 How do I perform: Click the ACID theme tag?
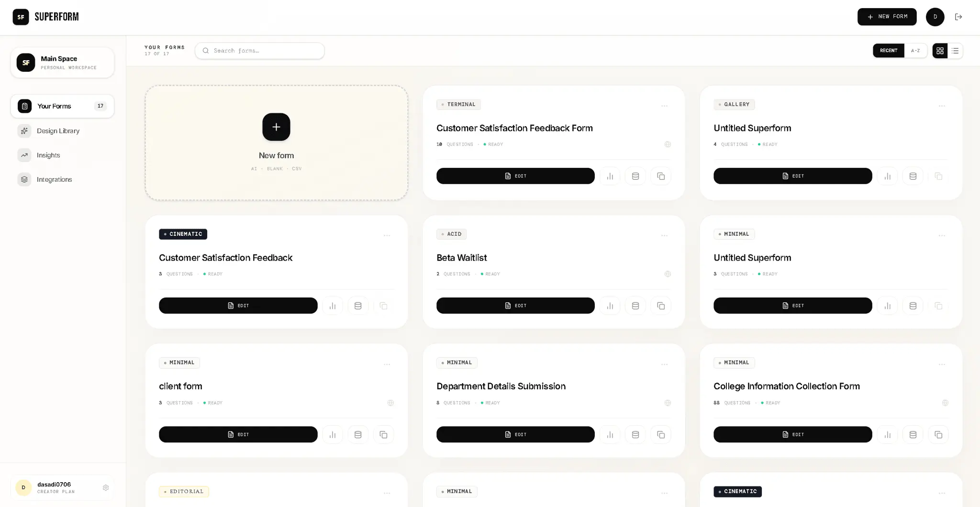click(x=451, y=234)
